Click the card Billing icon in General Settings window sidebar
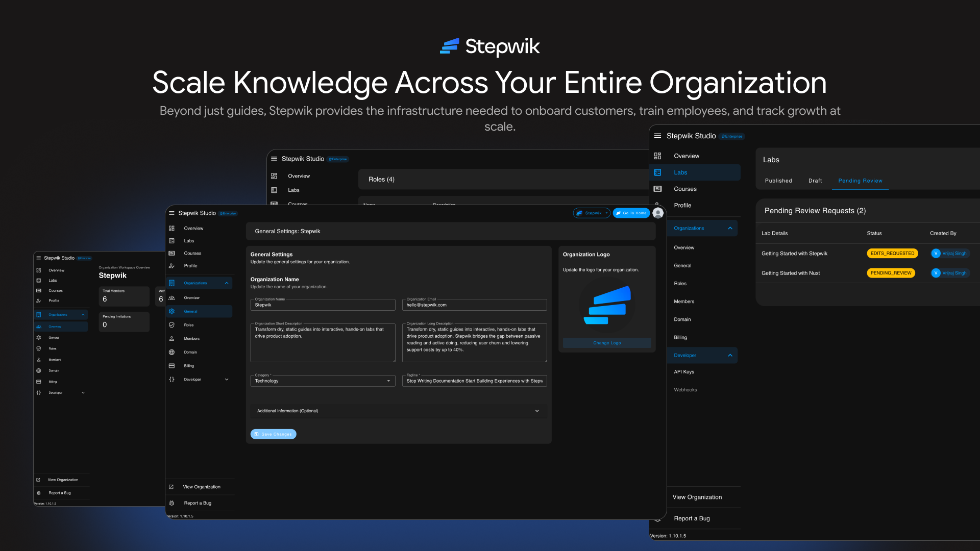Screen dimensions: 980x551 point(172,366)
